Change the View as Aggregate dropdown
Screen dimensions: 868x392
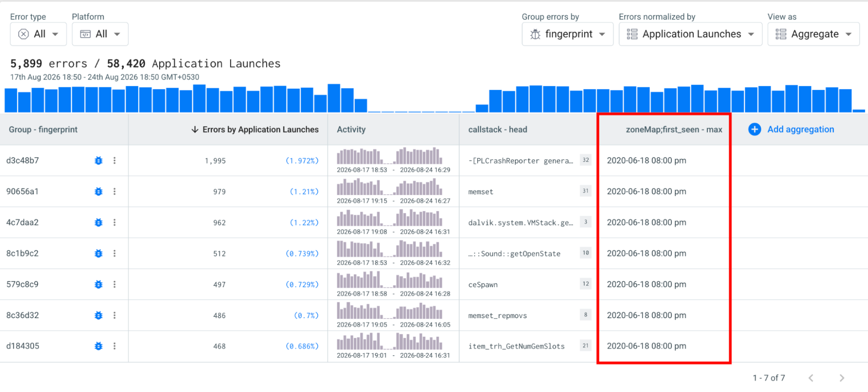click(814, 34)
